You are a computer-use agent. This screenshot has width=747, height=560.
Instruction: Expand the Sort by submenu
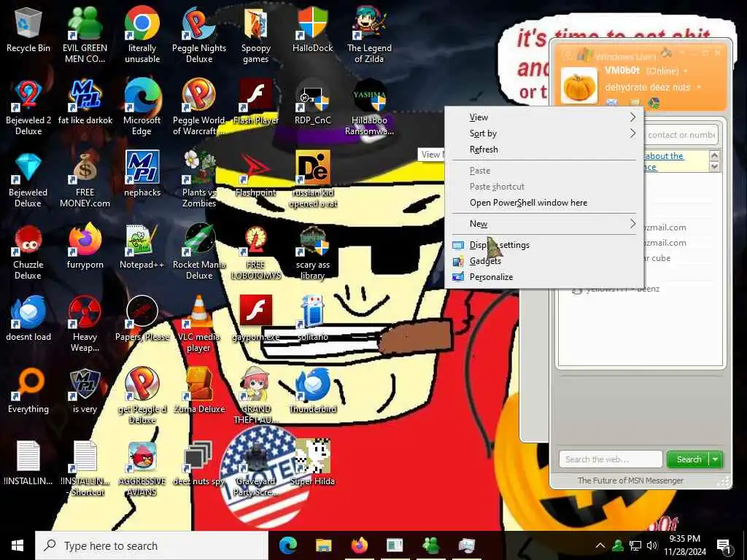(544, 133)
